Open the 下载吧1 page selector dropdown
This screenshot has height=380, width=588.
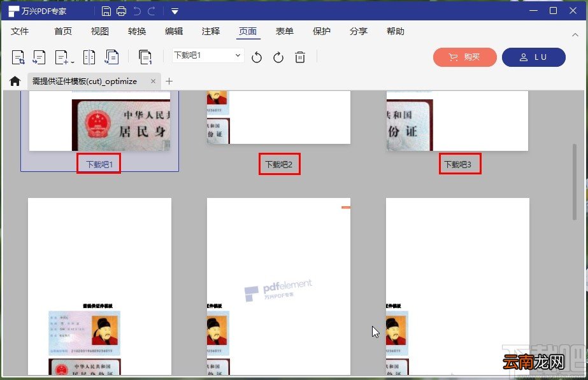point(208,55)
